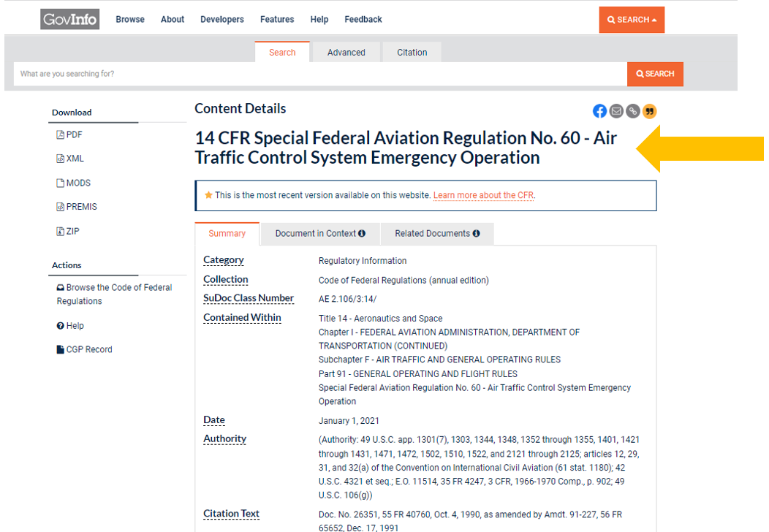Click the copy link icon
Image resolution: width=769 pixels, height=532 pixels.
633,111
